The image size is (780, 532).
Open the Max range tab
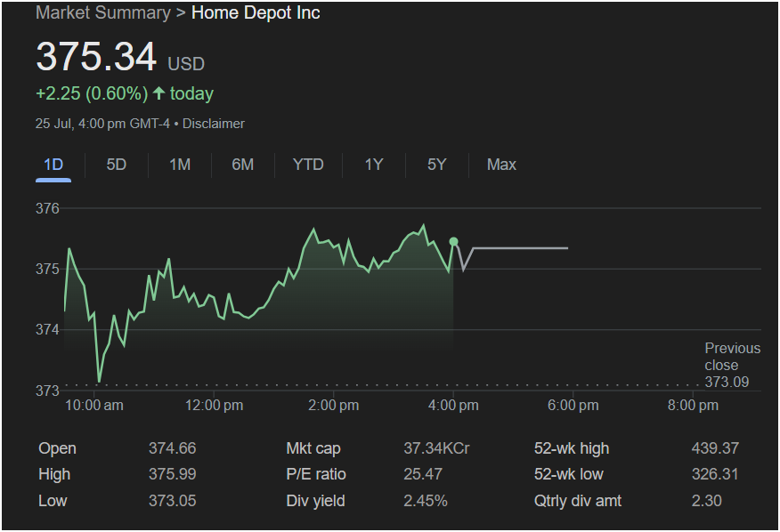501,165
